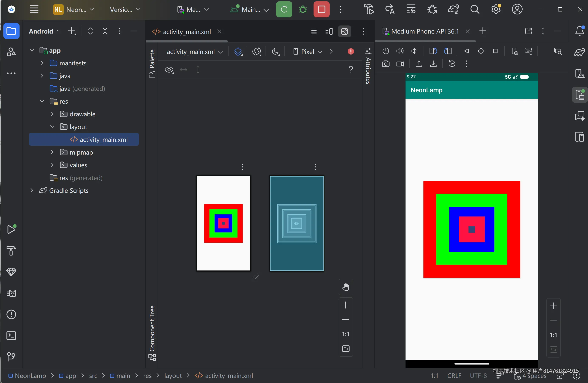Open the Version Control branch tool window
This screenshot has height=383, width=588.
(x=11, y=357)
